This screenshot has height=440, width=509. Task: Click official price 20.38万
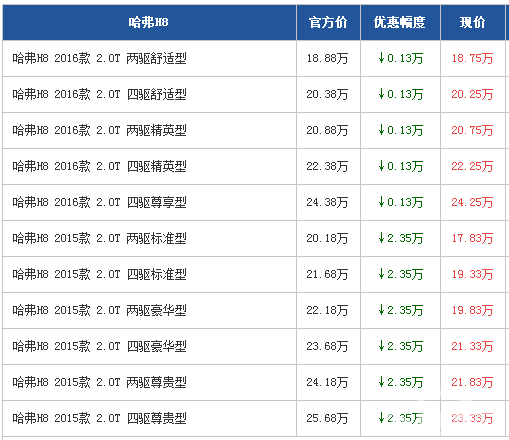[327, 94]
